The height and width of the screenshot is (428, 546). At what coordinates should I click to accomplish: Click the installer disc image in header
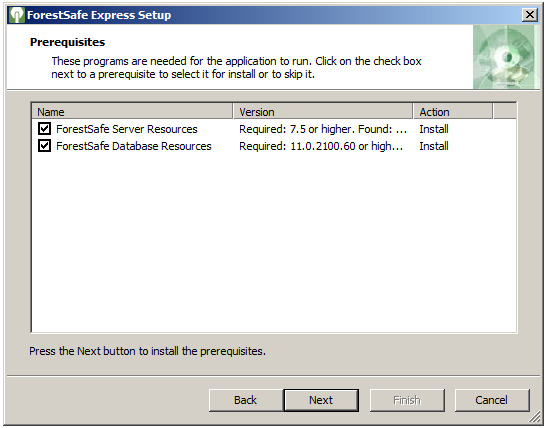pos(506,57)
